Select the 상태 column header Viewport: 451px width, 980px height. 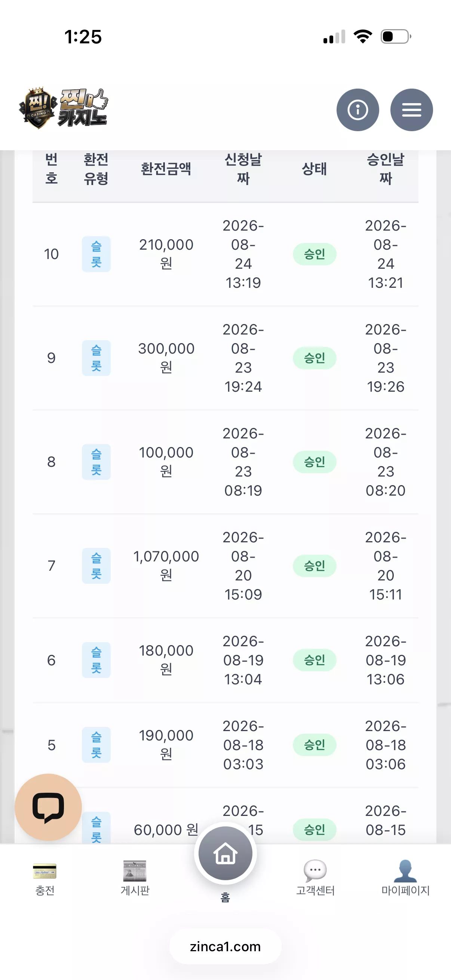[315, 169]
